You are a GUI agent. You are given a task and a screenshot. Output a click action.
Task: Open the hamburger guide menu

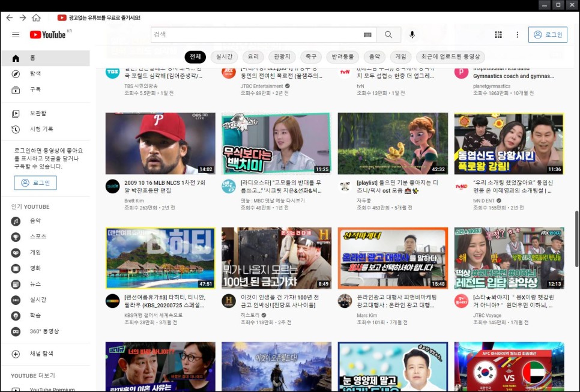tap(16, 35)
